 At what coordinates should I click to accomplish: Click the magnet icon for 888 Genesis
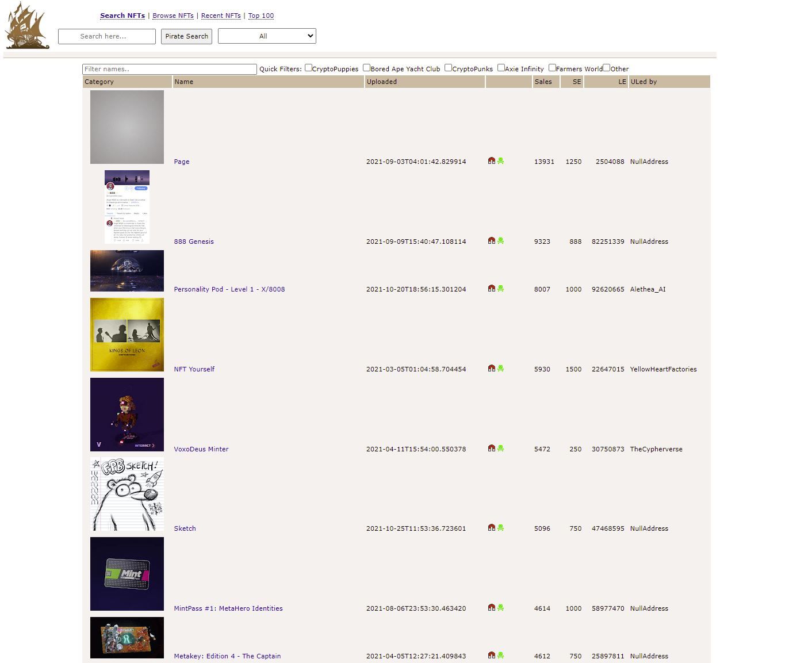coord(492,240)
